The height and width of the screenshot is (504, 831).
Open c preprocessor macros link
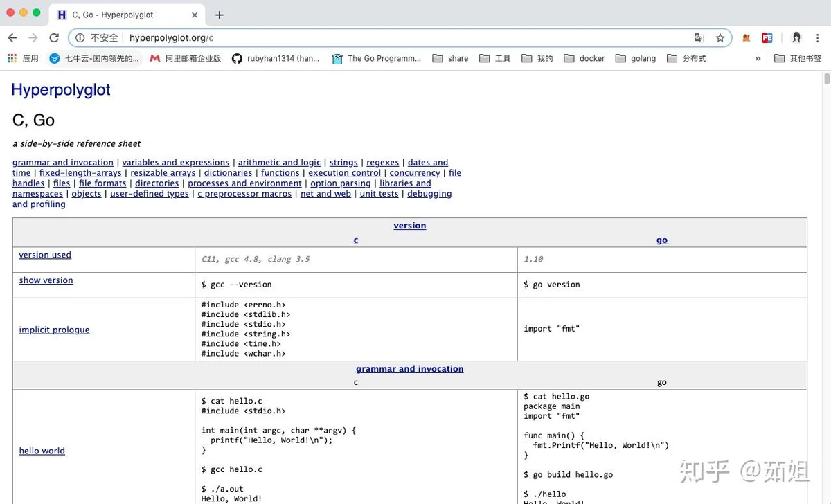pos(244,194)
